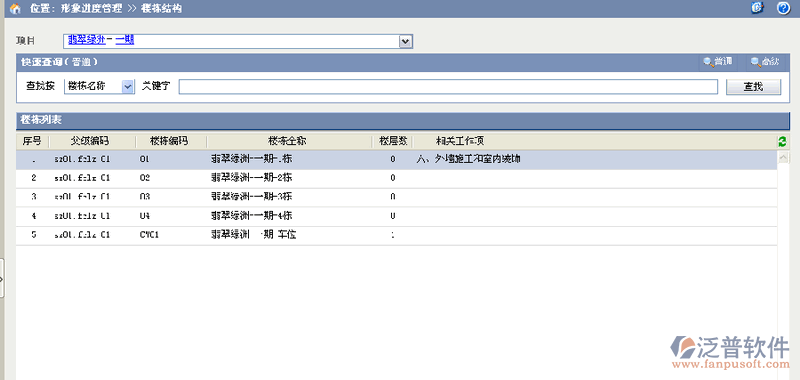Click the home icon in breadcrumb bar
The height and width of the screenshot is (380, 800).
pos(15,9)
